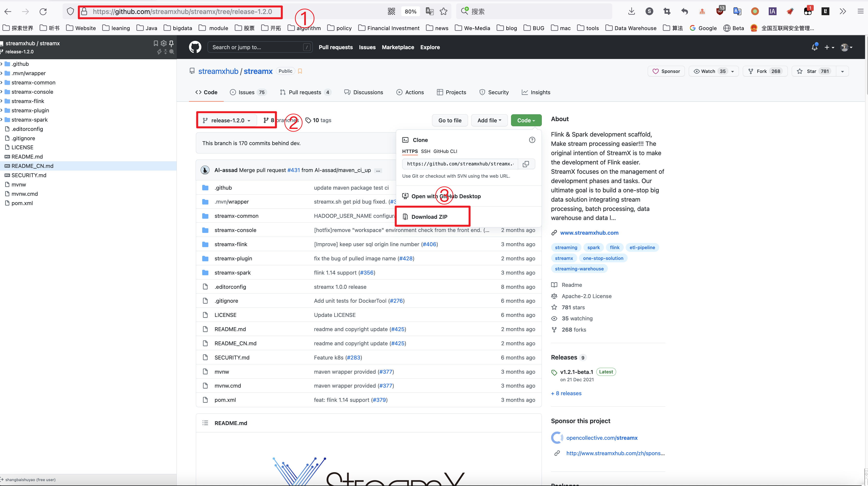Toggle Watch on the repository
Image resolution: width=868 pixels, height=486 pixels.
coord(714,71)
